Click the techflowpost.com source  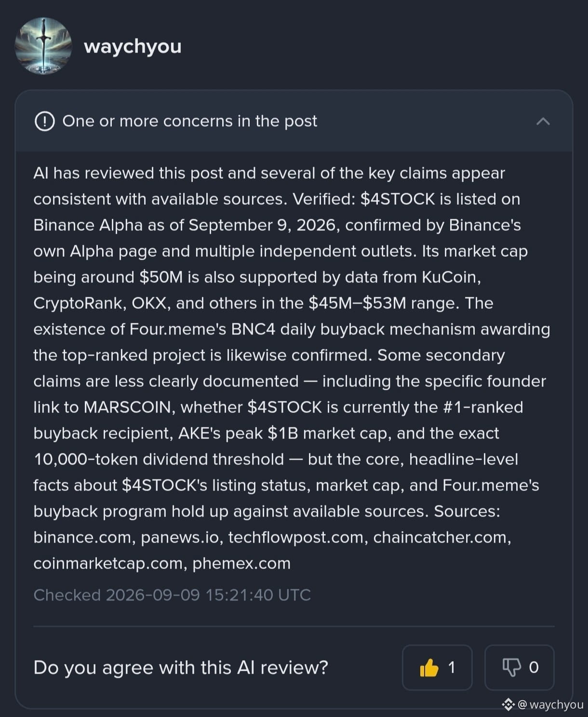tap(296, 537)
